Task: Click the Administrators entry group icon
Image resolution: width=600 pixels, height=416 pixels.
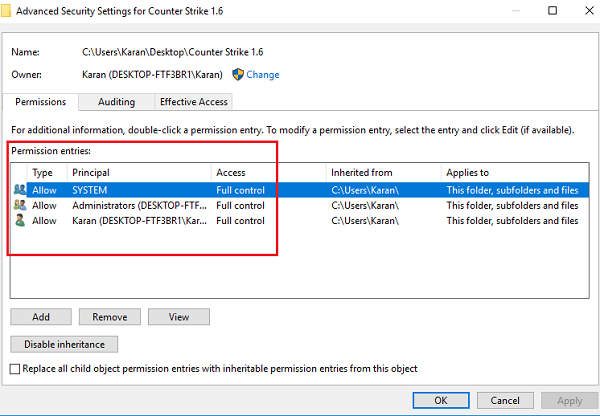Action: tap(20, 205)
